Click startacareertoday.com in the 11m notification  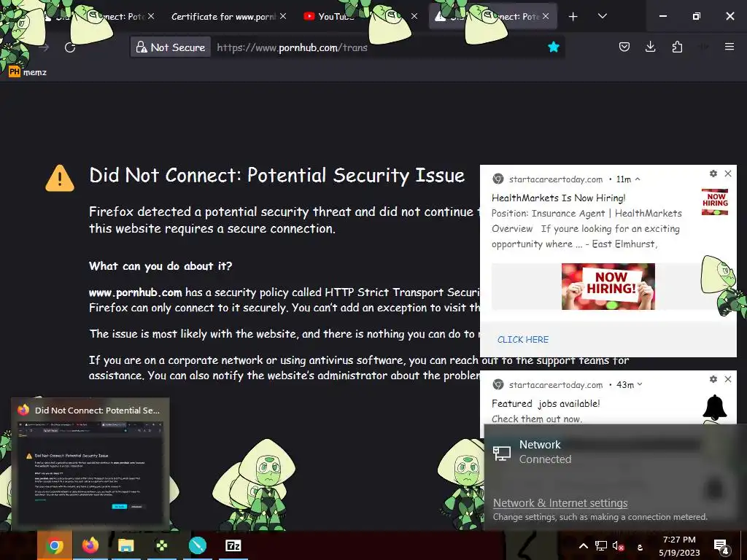coord(555,179)
